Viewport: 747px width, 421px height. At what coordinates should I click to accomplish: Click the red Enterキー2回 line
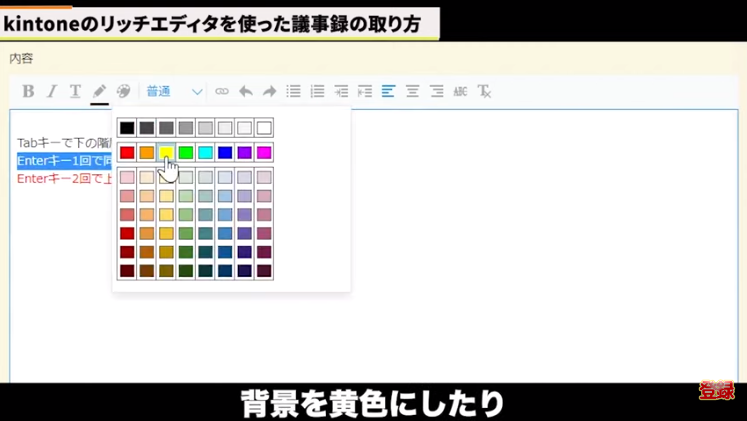[64, 179]
